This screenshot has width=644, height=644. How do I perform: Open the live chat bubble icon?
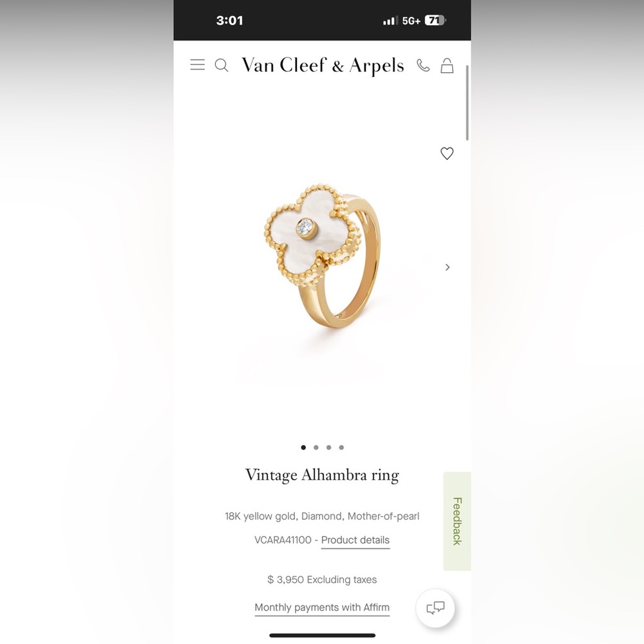(x=435, y=608)
